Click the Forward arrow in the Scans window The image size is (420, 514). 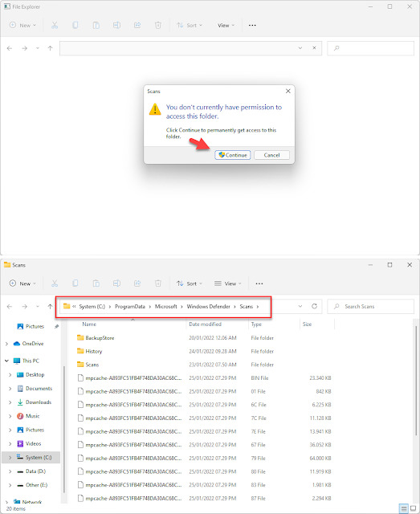(25, 307)
